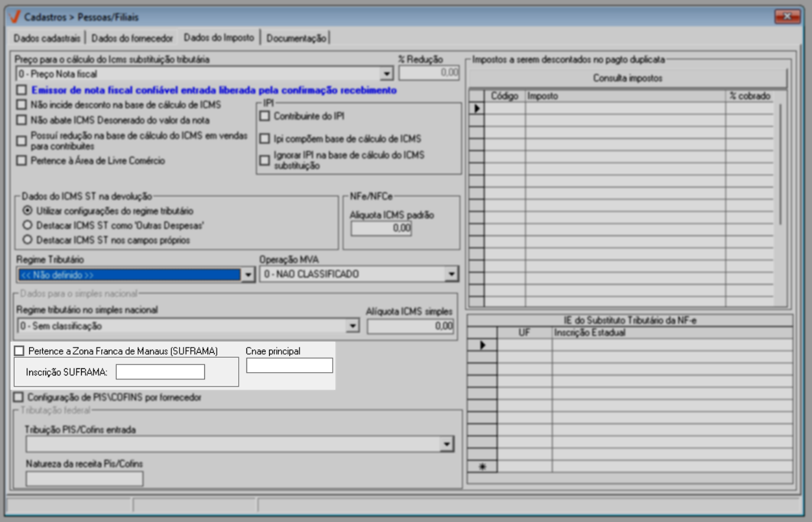Enable Pertence a Zona Franca de Manaus checkbox

coord(19,351)
